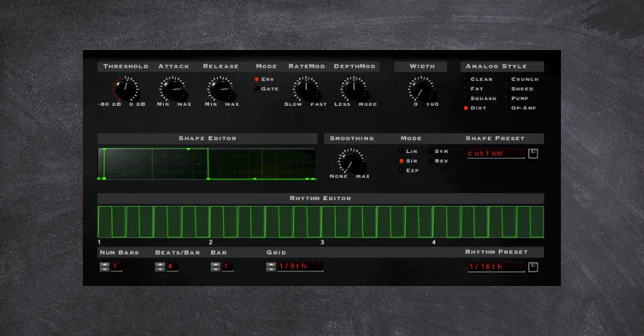Choose Clean analog style
The width and height of the screenshot is (644, 336).
(478, 79)
